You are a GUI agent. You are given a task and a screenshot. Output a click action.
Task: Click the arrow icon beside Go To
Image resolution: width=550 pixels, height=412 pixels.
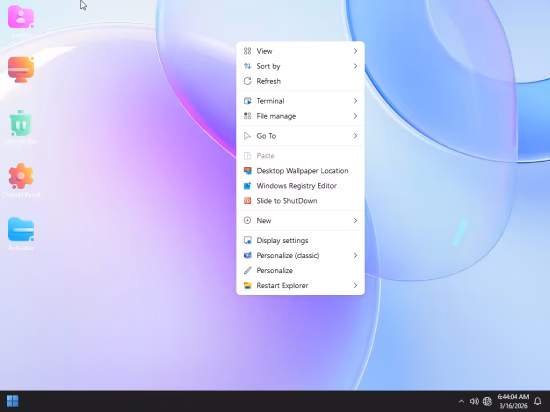(248, 136)
